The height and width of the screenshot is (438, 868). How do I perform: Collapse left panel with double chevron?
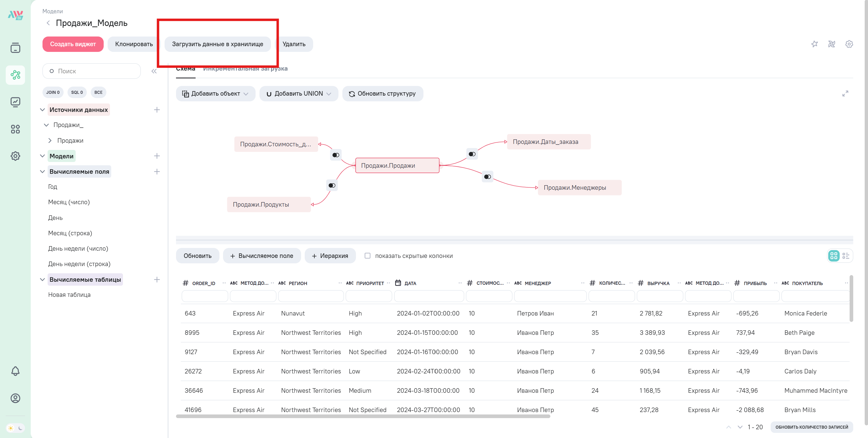[x=154, y=71]
